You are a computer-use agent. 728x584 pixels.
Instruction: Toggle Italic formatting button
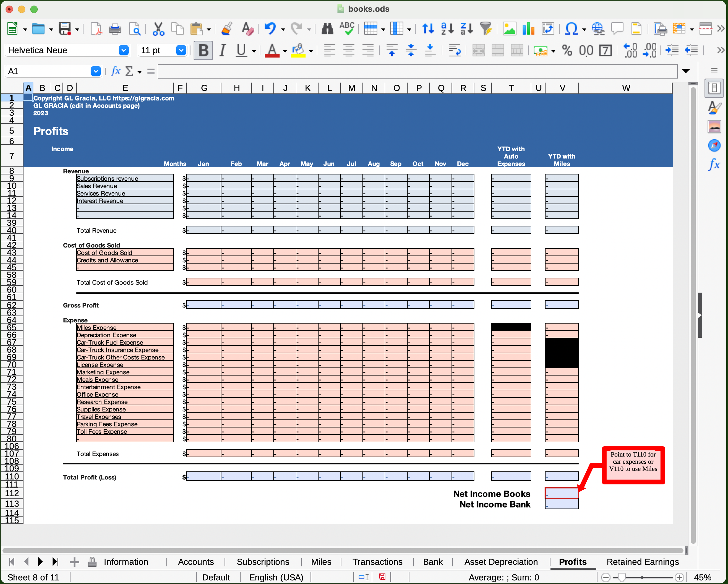point(222,51)
